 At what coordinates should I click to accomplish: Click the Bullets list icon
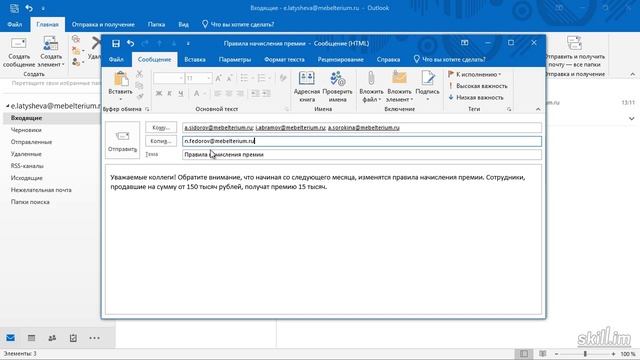(244, 78)
